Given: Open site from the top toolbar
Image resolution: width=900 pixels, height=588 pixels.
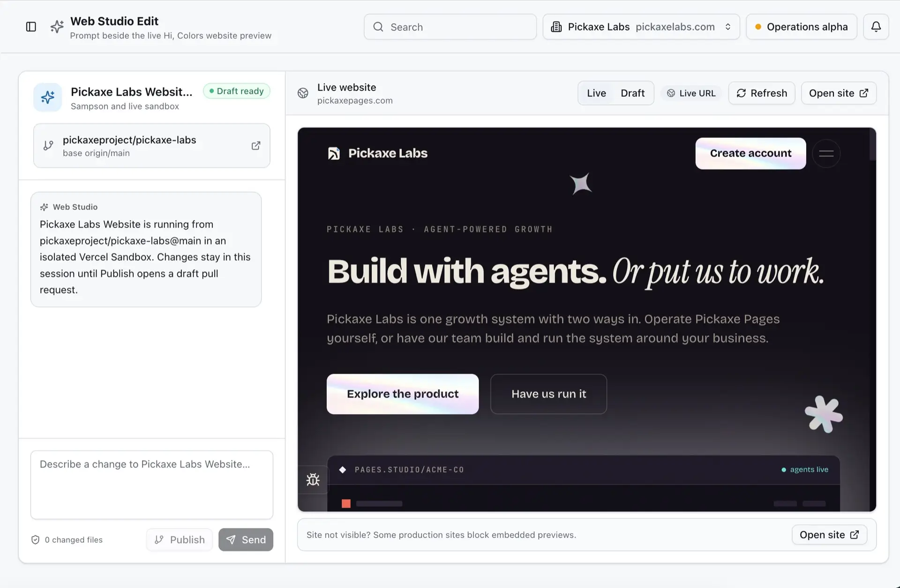Looking at the screenshot, I should (x=839, y=93).
